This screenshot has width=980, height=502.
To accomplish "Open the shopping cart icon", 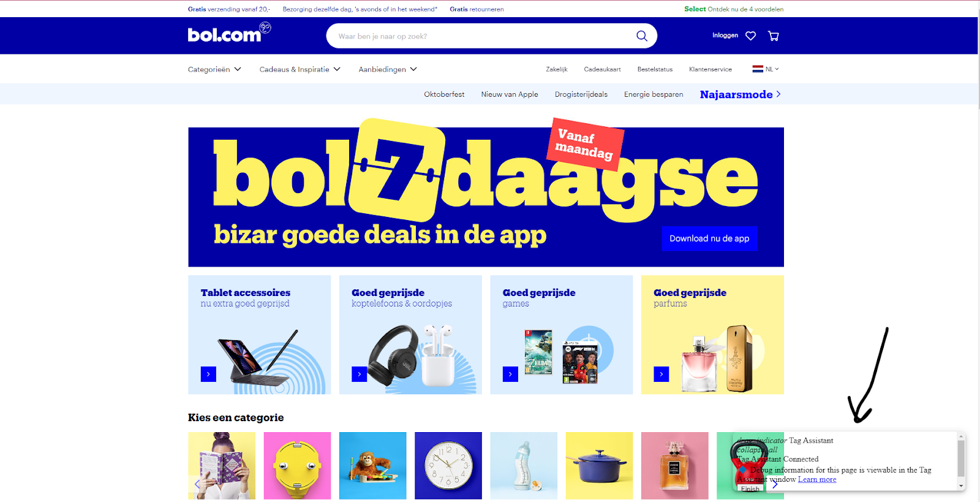I will (x=774, y=36).
